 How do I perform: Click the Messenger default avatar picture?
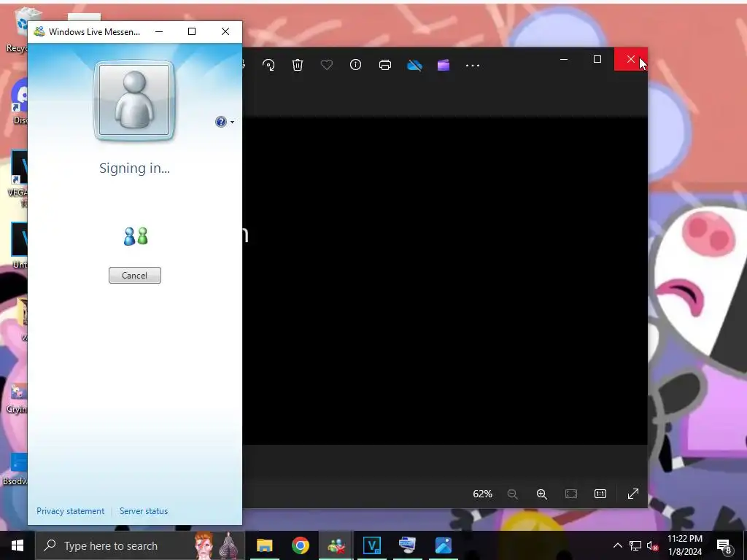point(134,100)
